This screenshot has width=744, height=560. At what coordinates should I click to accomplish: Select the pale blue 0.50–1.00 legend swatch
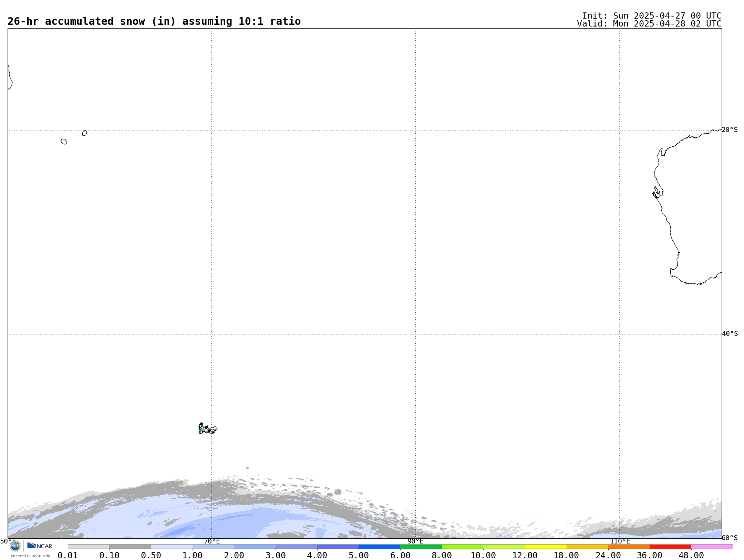pyautogui.click(x=172, y=547)
